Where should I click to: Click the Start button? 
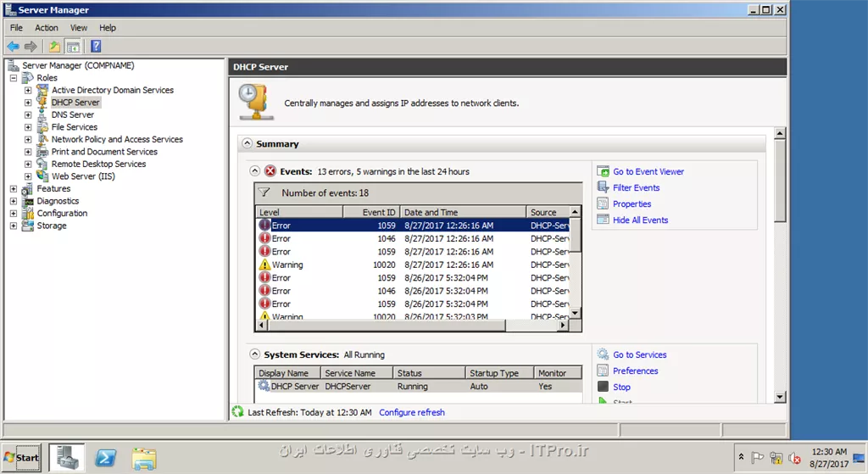[x=21, y=457]
